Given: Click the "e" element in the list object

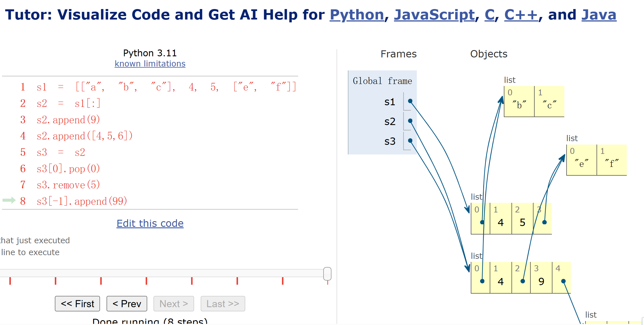Looking at the screenshot, I should [x=581, y=163].
